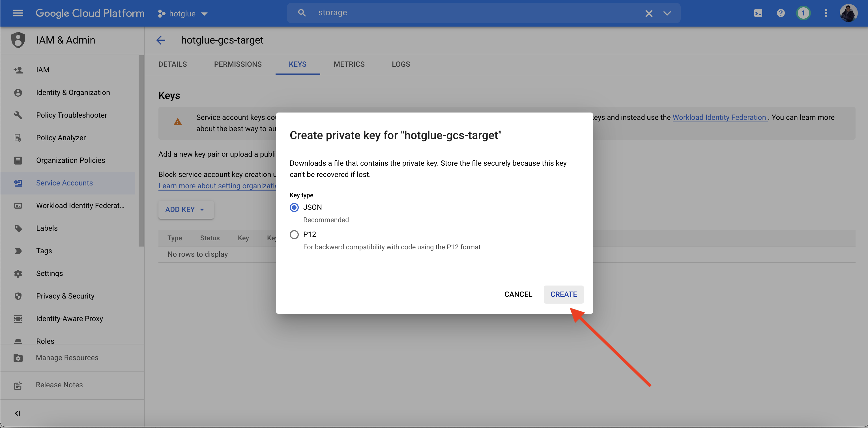This screenshot has width=868, height=428.
Task: Open the ADD KEY dropdown
Action: pos(185,209)
